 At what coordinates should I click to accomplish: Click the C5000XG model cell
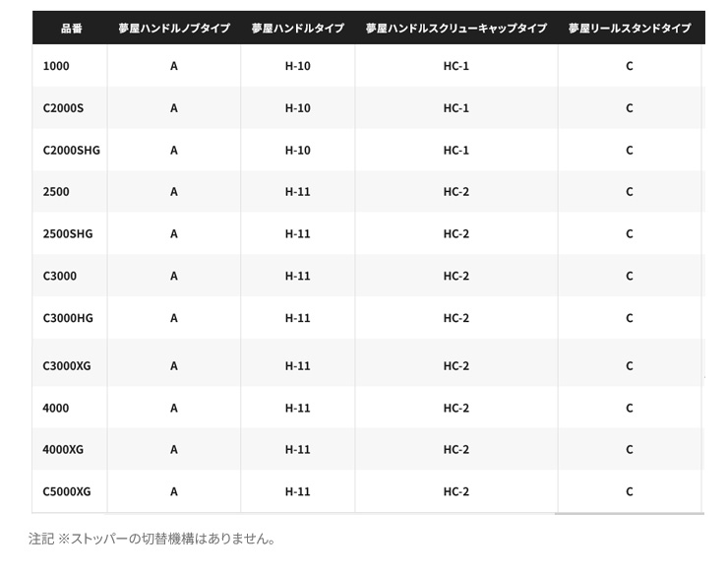point(67,491)
